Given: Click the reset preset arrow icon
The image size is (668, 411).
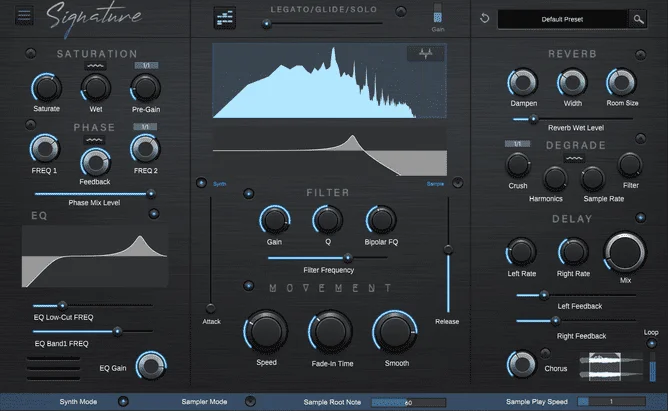Looking at the screenshot, I should point(484,18).
